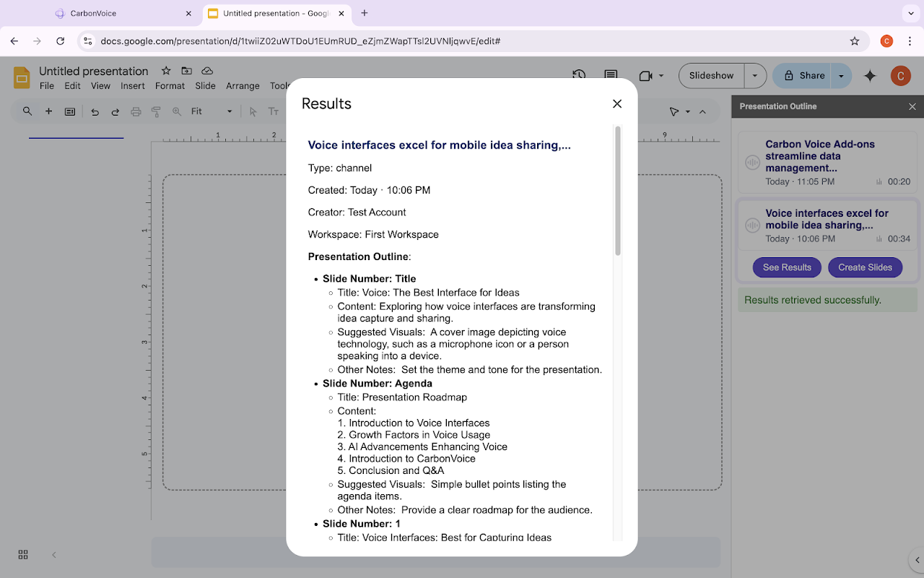Select the paint format tool
This screenshot has width=924, height=578.
tap(156, 111)
